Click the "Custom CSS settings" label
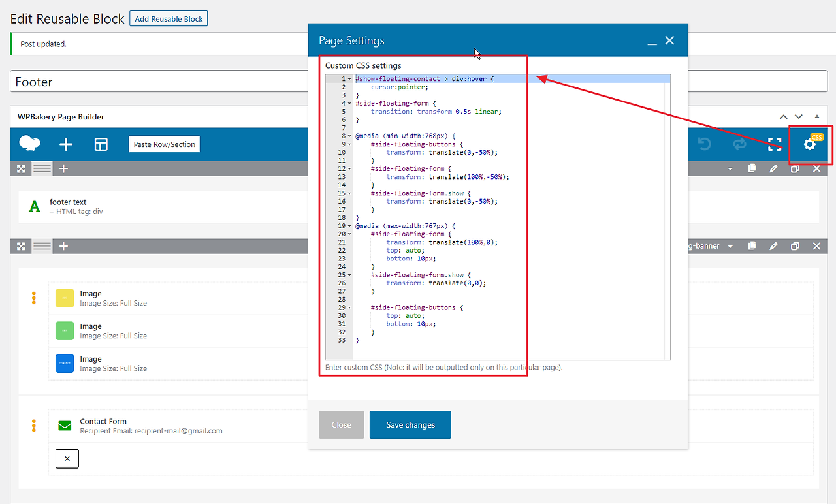 pos(363,65)
